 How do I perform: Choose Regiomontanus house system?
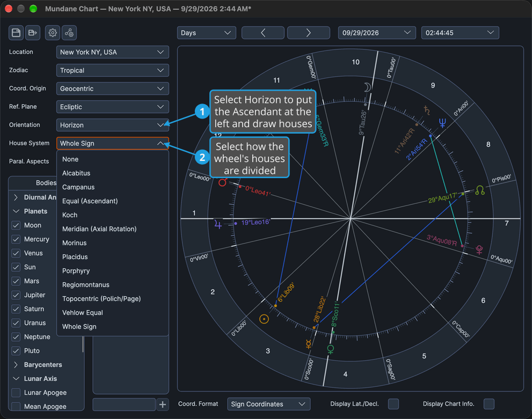[113, 285]
